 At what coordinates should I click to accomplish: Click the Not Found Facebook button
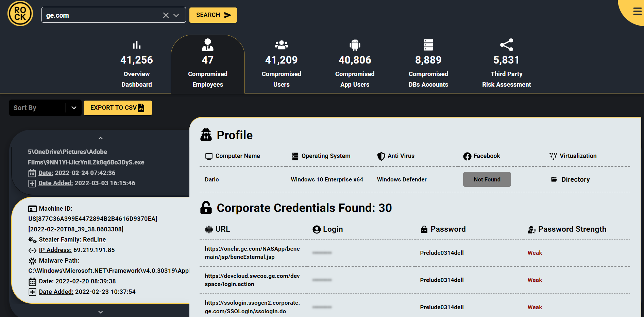pyautogui.click(x=487, y=179)
